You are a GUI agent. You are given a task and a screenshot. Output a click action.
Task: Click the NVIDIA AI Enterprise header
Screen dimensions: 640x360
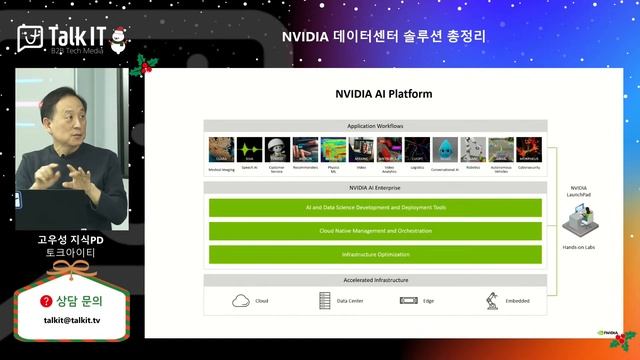375,188
